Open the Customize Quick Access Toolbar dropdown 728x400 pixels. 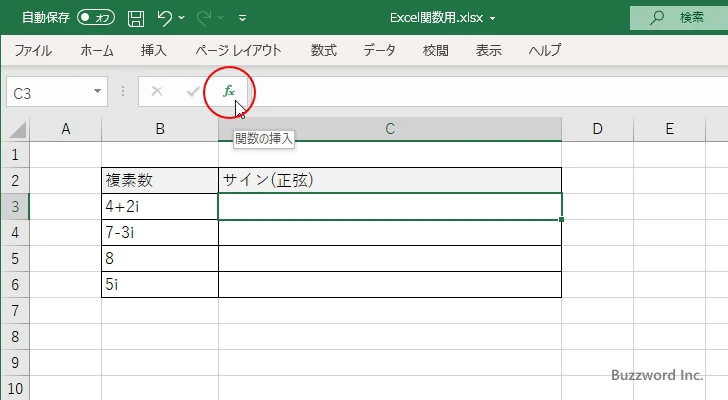[243, 18]
